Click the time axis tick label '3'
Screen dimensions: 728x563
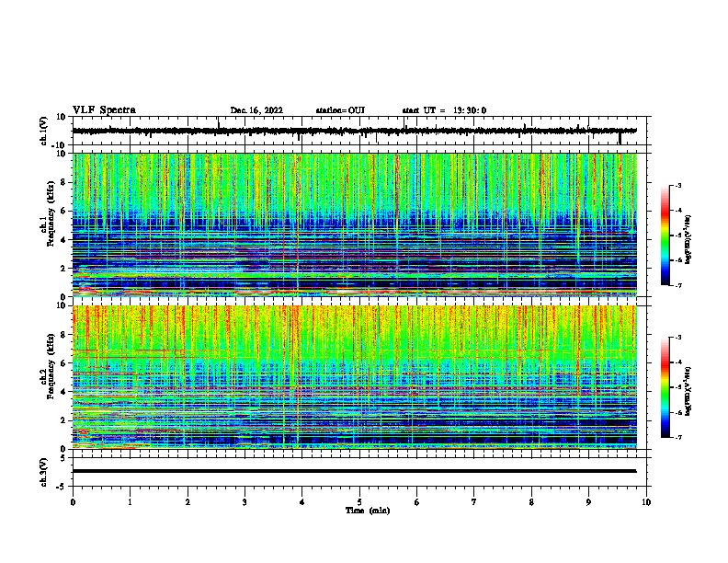pyautogui.click(x=245, y=502)
